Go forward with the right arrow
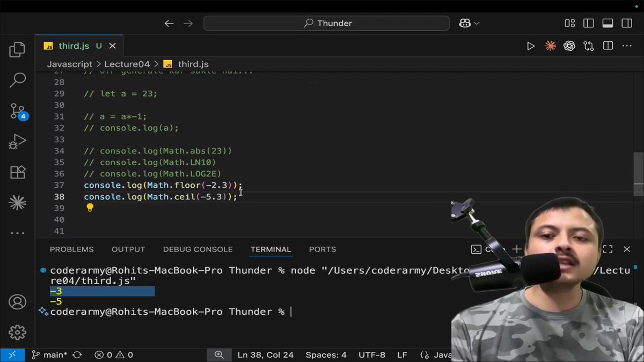This screenshot has width=644, height=362. tap(188, 23)
